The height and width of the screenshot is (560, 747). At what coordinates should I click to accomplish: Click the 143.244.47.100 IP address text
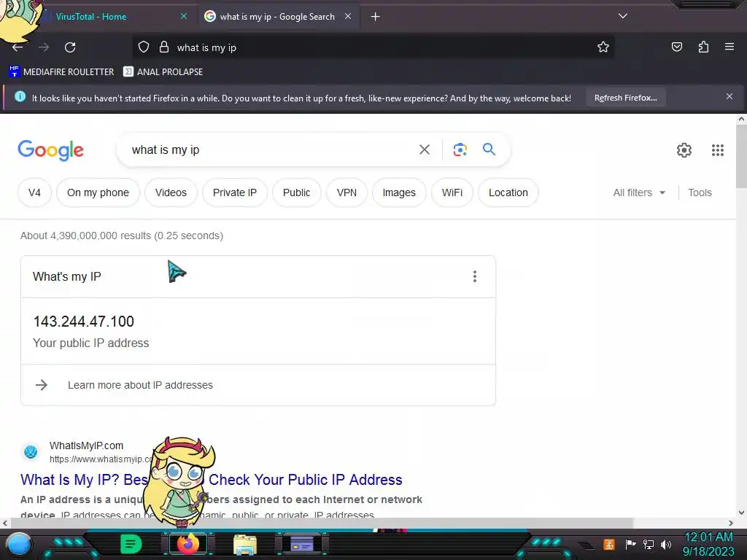pyautogui.click(x=83, y=322)
